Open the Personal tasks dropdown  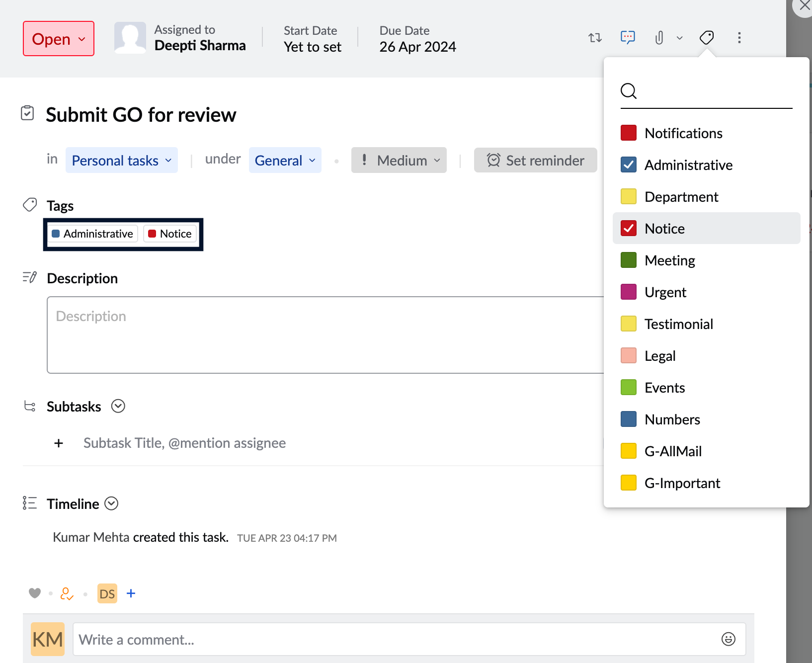pyautogui.click(x=122, y=160)
